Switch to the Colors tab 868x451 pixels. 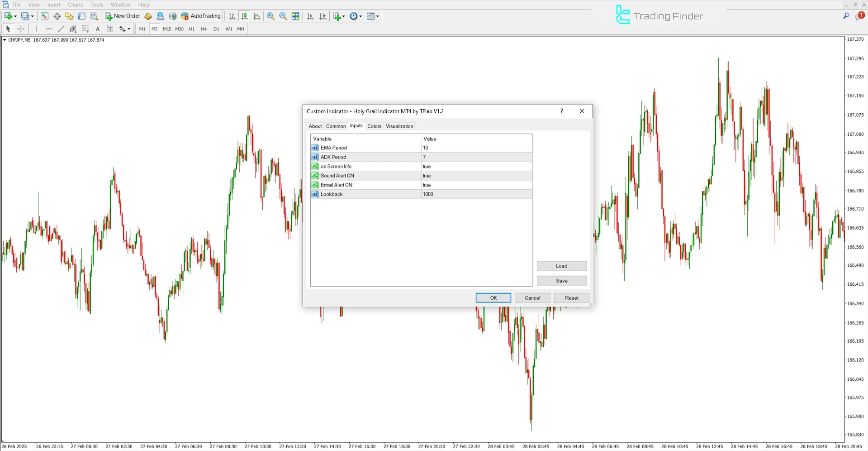[x=374, y=126]
